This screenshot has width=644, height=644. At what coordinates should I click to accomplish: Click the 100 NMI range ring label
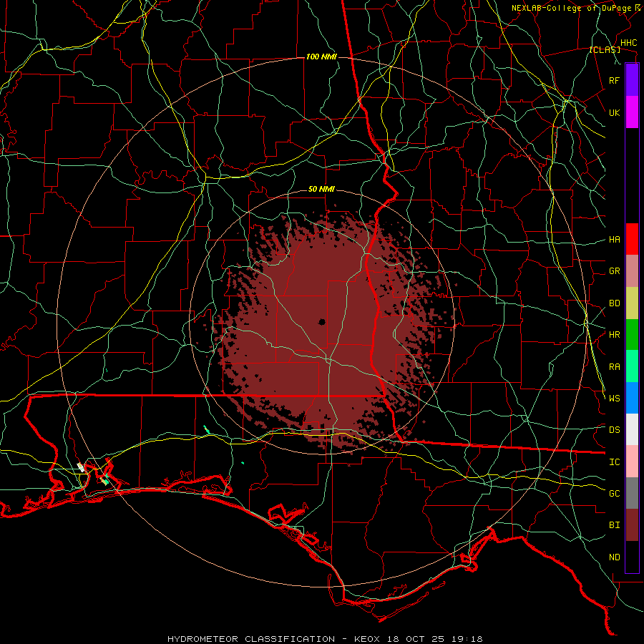(x=321, y=57)
